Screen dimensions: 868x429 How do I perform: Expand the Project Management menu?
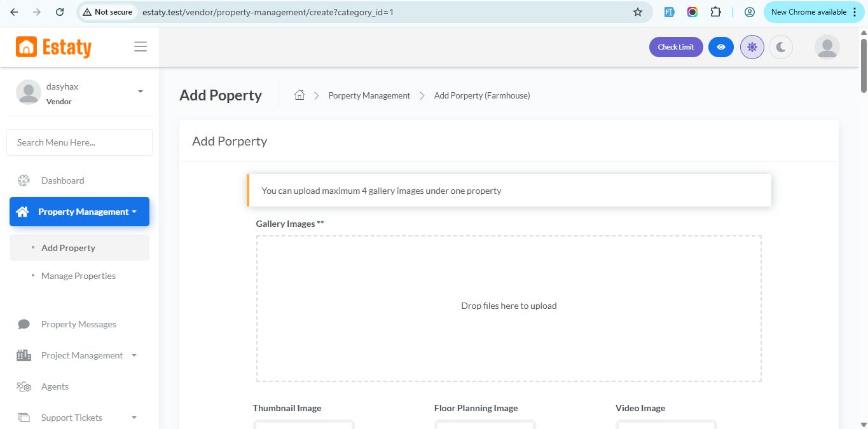82,355
